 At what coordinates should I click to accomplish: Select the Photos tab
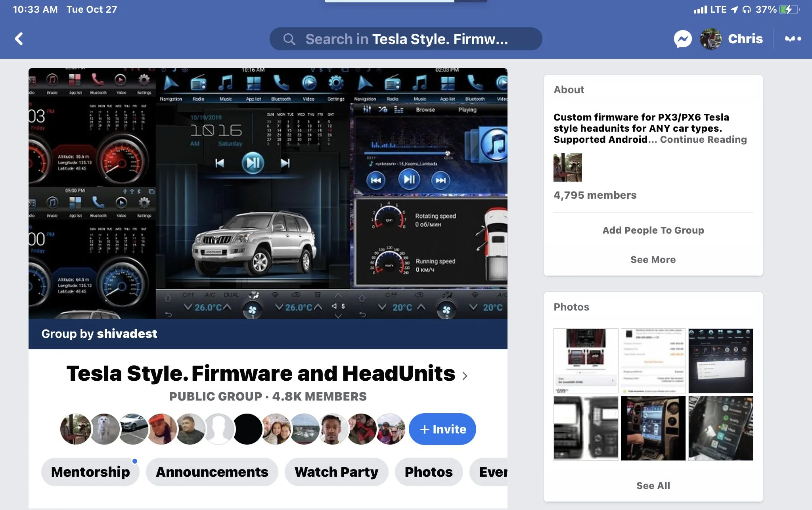[x=429, y=472]
